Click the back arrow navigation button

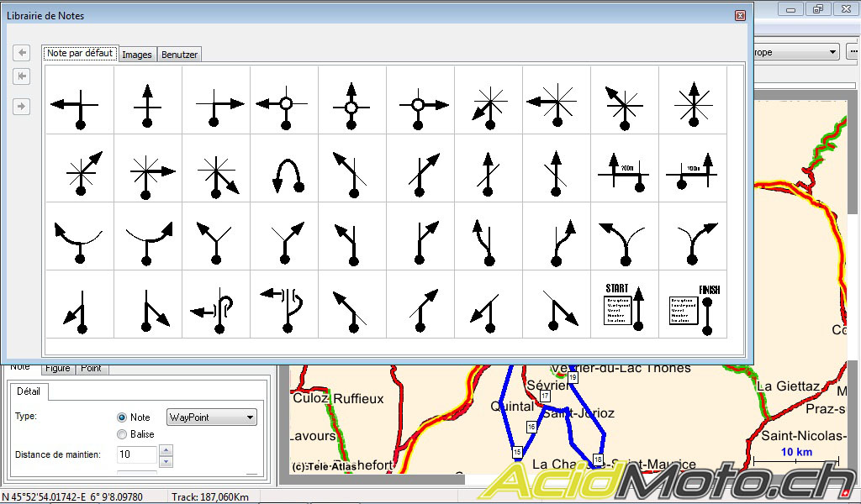[21, 53]
